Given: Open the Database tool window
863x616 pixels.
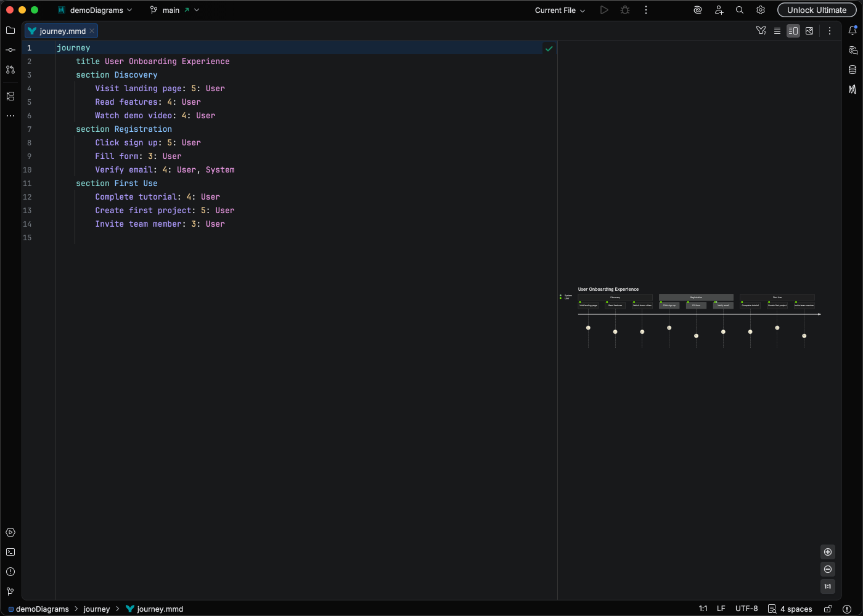Looking at the screenshot, I should coord(853,70).
